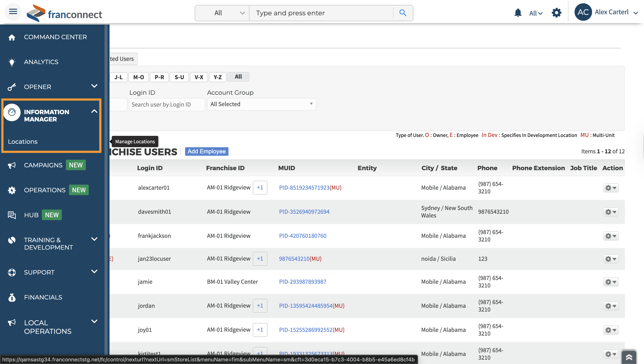Screen dimensions: 644x364
Task: Select the Locations submenu item
Action: [x=23, y=142]
